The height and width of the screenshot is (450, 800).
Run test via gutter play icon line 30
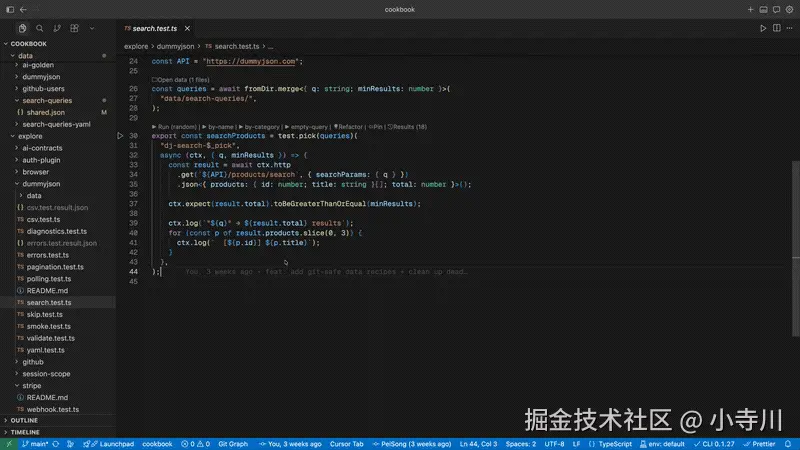[120, 136]
